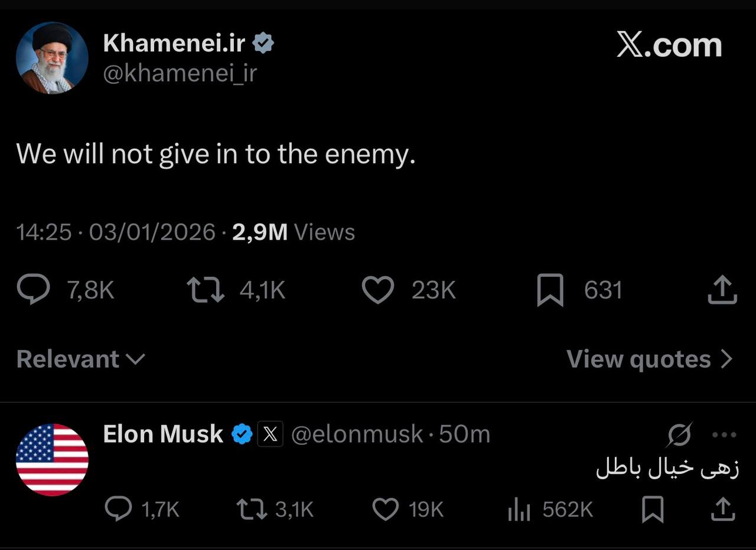Reply to the Elon Musk comment showing 1,7K replies
This screenshot has width=756, height=550.
coord(118,509)
